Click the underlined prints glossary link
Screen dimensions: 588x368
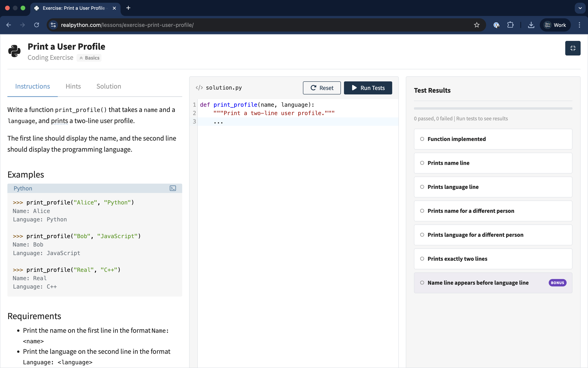59,121
